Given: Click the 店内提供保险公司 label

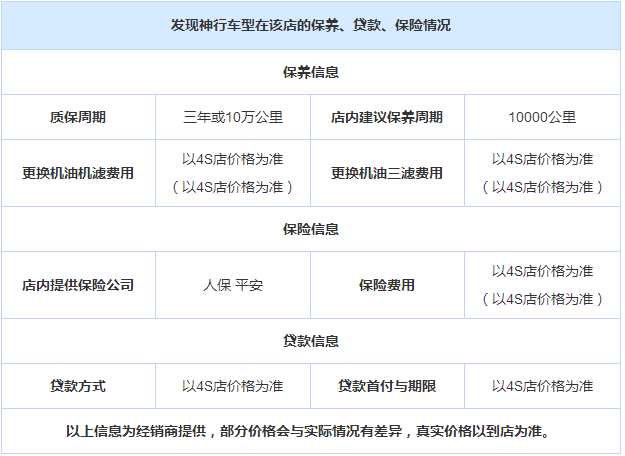Looking at the screenshot, I should pyautogui.click(x=78, y=285).
